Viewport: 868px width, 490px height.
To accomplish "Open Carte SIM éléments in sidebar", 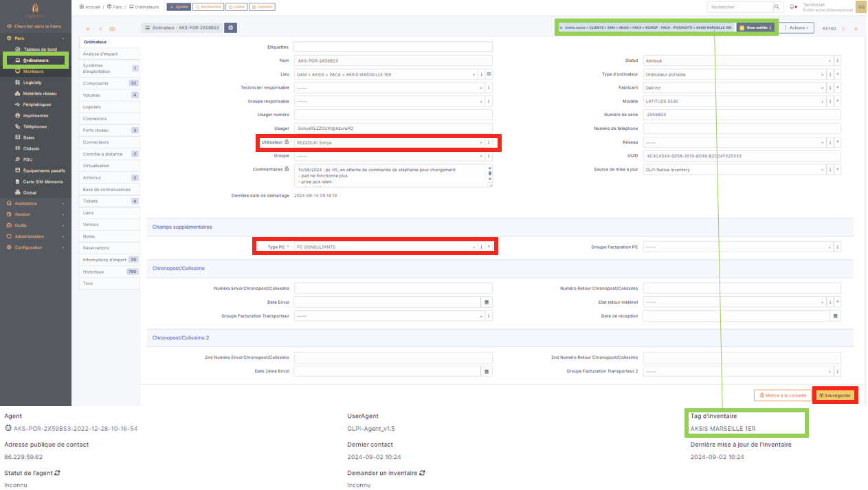I will [x=43, y=181].
